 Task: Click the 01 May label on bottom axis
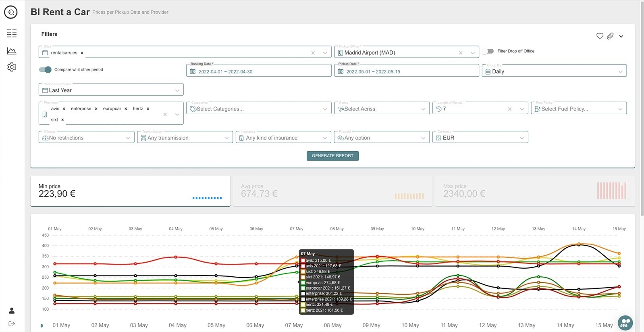pyautogui.click(x=61, y=325)
